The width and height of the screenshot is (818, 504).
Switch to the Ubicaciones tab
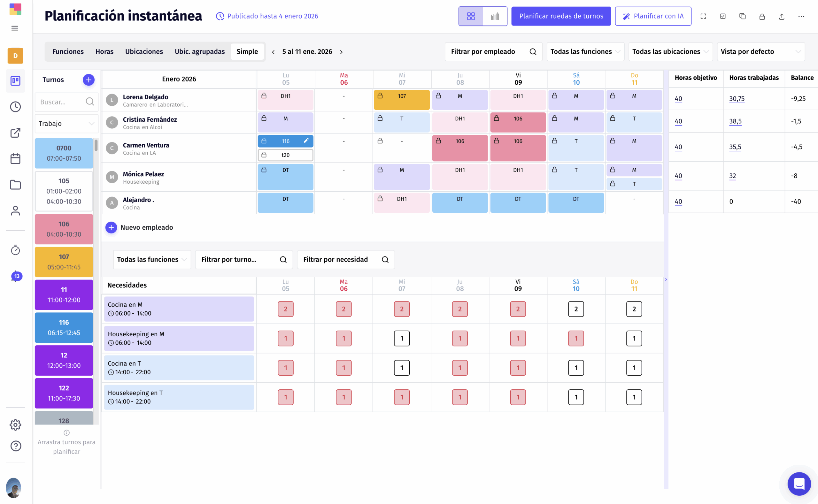pos(144,52)
